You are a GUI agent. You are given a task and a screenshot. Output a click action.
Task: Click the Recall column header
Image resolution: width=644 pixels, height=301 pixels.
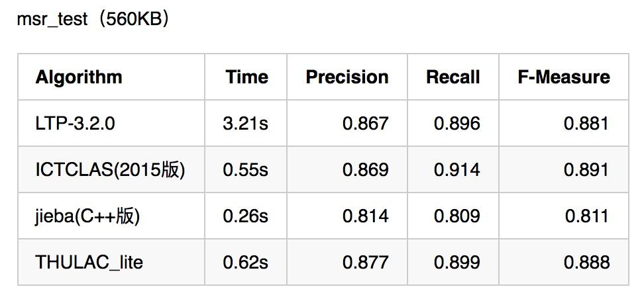(x=453, y=77)
